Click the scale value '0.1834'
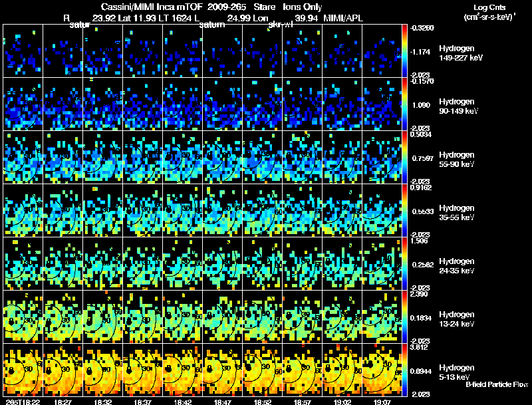The width and height of the screenshot is (532, 405). click(420, 318)
